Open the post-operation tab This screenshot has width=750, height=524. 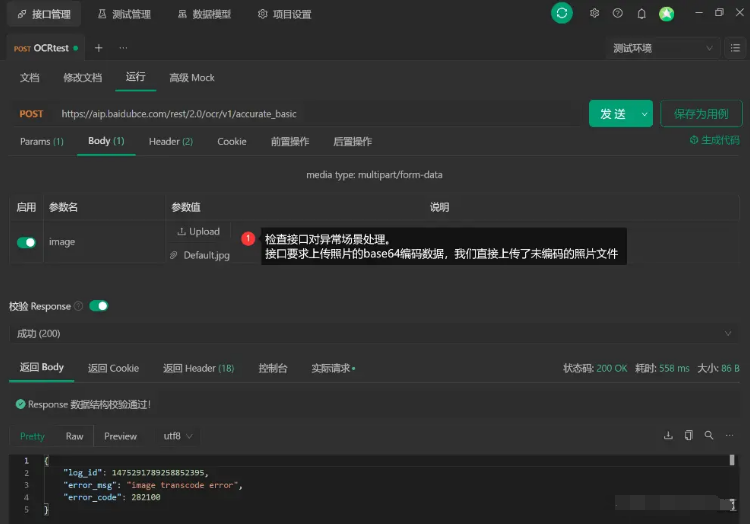pos(353,142)
